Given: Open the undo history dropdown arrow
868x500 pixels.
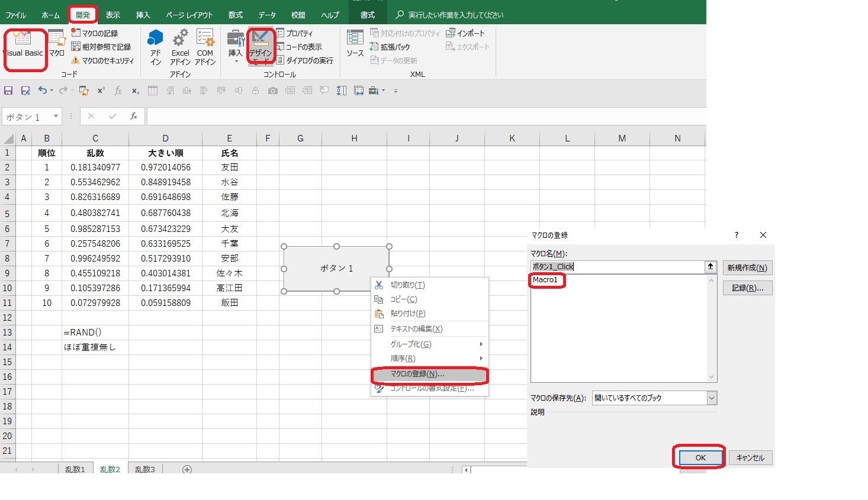Looking at the screenshot, I should 52,91.
